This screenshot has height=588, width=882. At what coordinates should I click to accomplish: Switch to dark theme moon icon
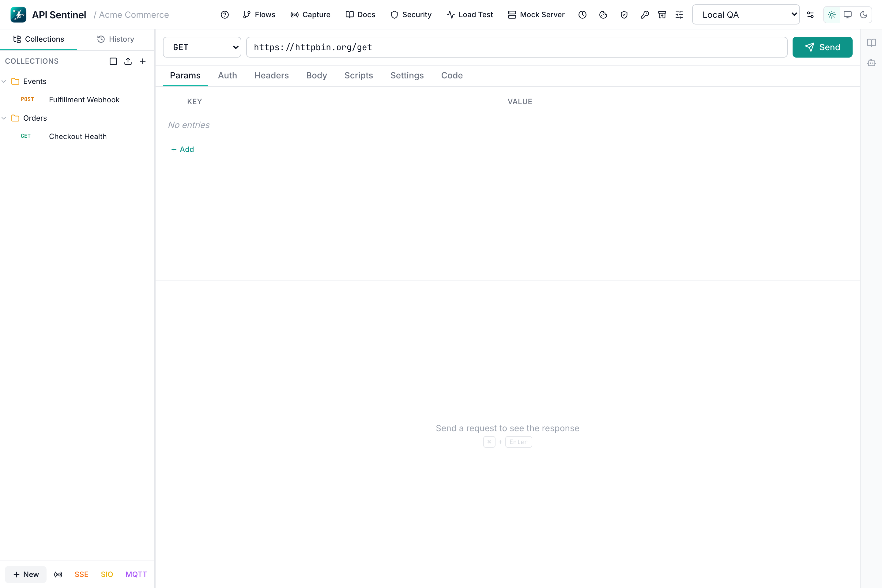tap(864, 15)
